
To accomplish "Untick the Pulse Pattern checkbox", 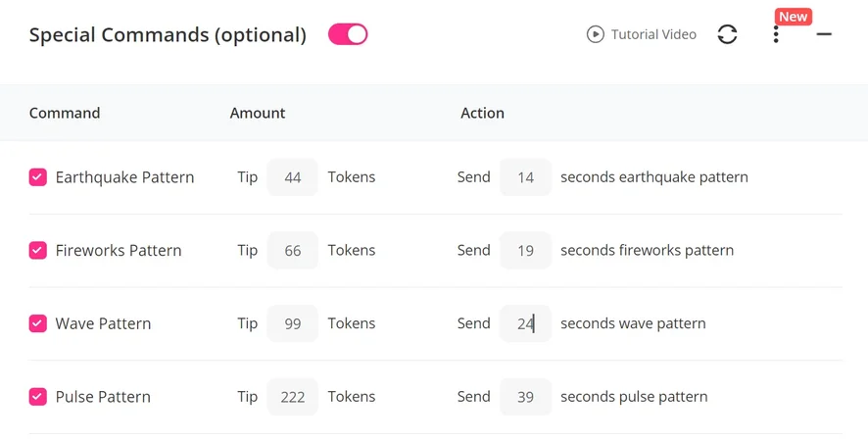I will [38, 397].
